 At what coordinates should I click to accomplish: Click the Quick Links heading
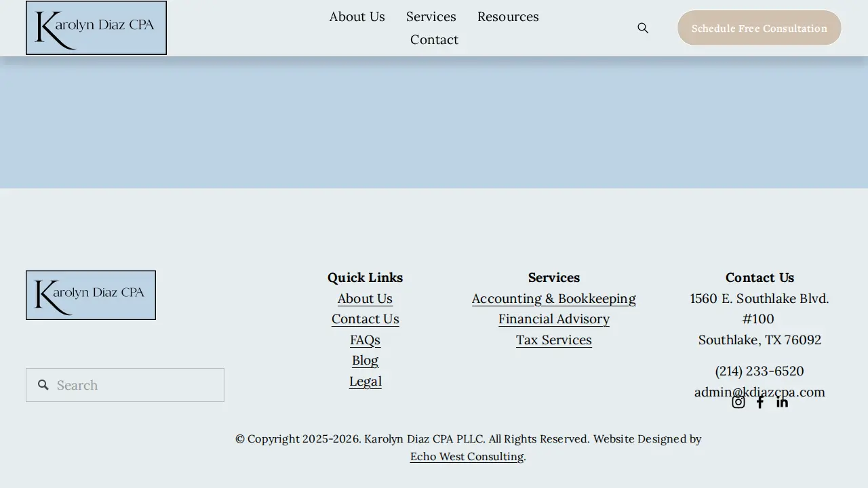pyautogui.click(x=365, y=277)
